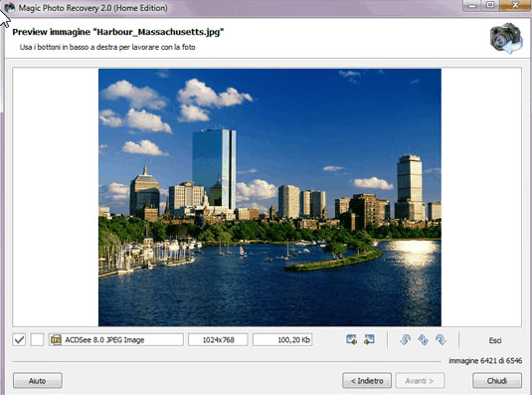Rotate the photo counter-clockwise

pos(405,339)
